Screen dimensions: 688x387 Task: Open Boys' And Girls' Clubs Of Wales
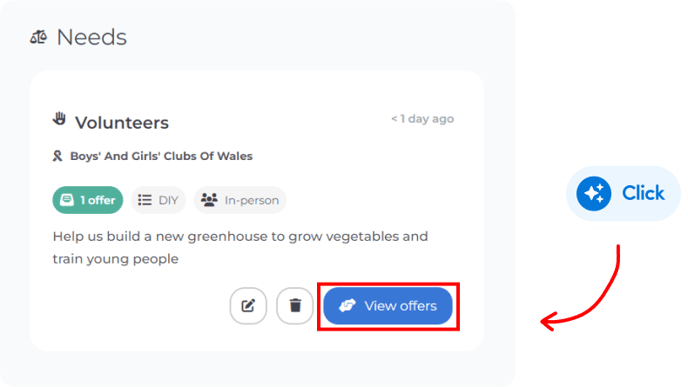161,156
